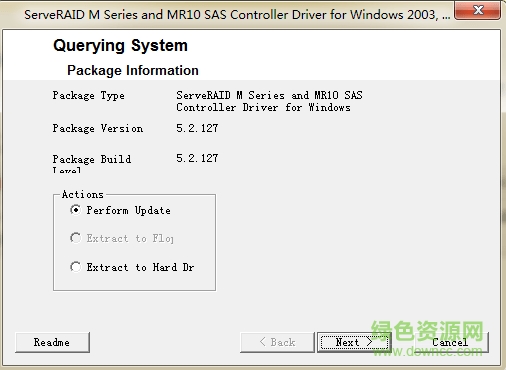Click the Actions group label
506x370 pixels.
click(83, 194)
